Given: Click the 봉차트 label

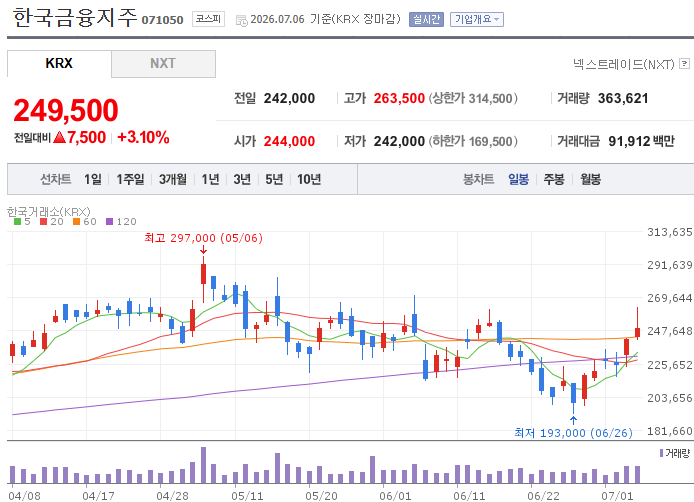Looking at the screenshot, I should [x=478, y=179].
